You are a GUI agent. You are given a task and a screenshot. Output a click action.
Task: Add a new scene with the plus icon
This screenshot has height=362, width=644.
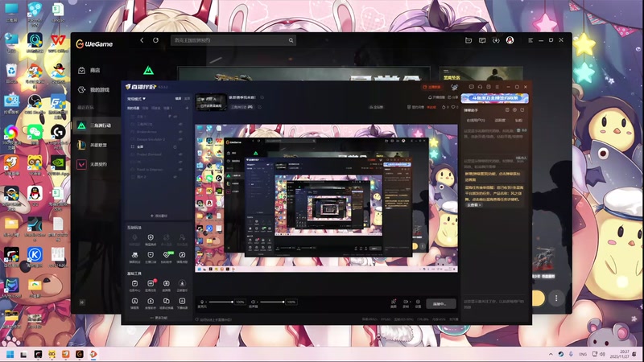[187, 108]
